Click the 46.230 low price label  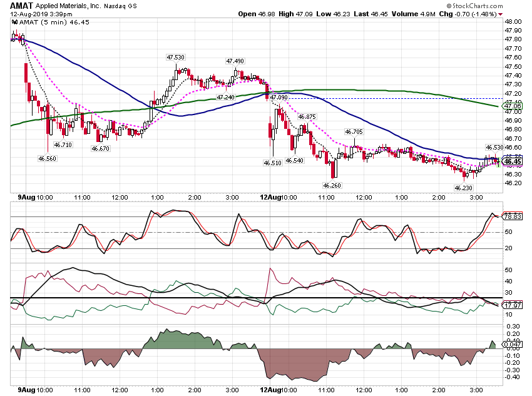pyautogui.click(x=463, y=188)
